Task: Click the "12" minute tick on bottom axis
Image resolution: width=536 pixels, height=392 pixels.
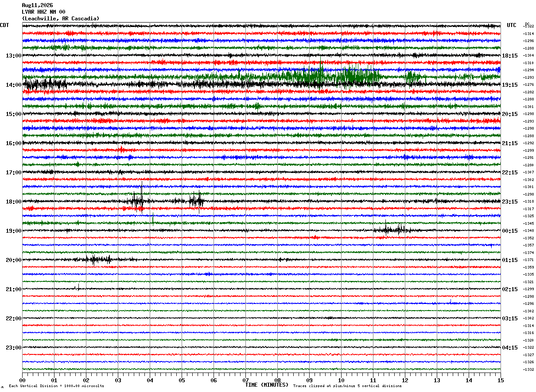Action: [x=405, y=380]
